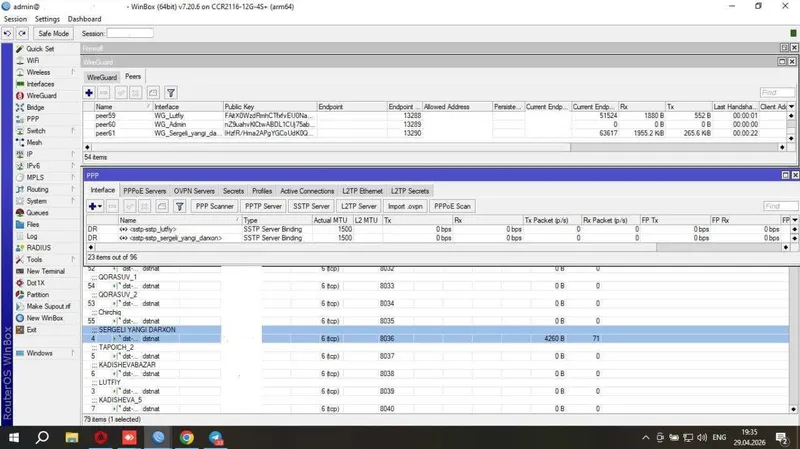
Task: Open PPP from sidebar menu
Action: pyautogui.click(x=33, y=119)
